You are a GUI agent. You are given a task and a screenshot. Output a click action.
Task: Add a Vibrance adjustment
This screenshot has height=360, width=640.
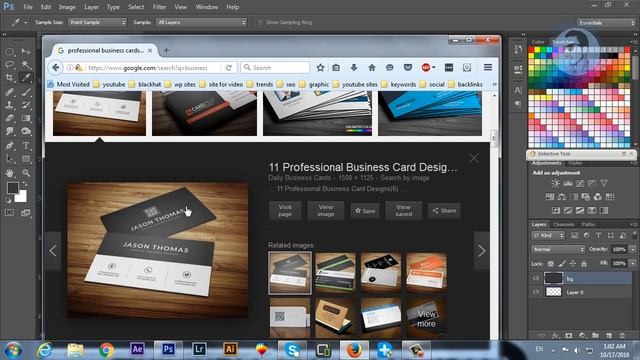tap(604, 183)
